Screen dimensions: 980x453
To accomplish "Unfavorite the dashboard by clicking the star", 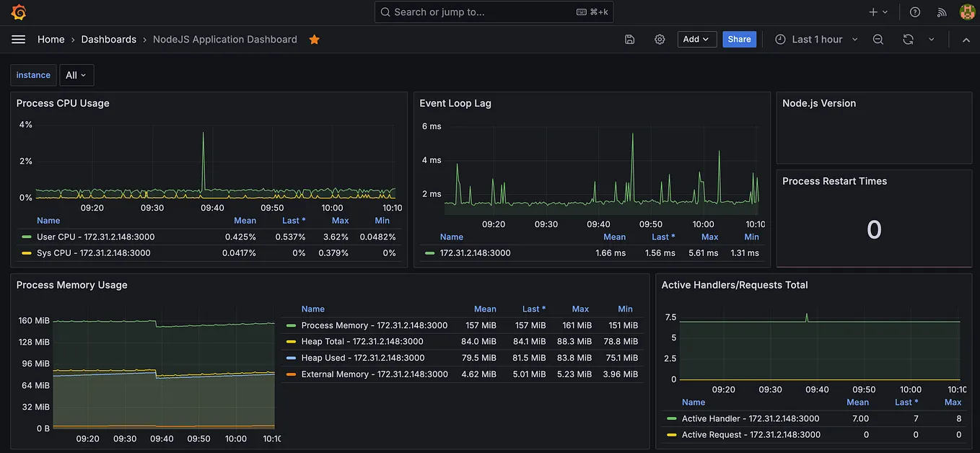I will click(x=314, y=40).
